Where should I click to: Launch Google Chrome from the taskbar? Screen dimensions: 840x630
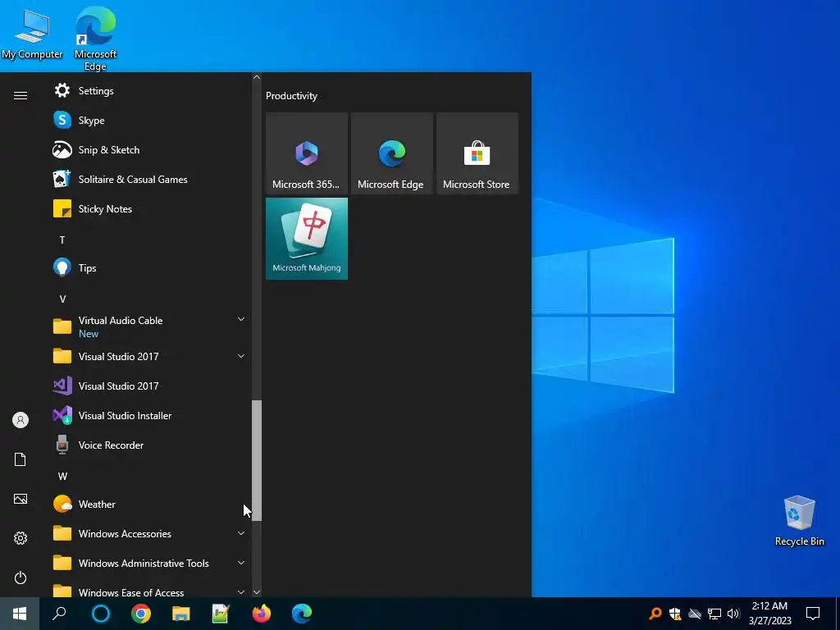pos(141,614)
